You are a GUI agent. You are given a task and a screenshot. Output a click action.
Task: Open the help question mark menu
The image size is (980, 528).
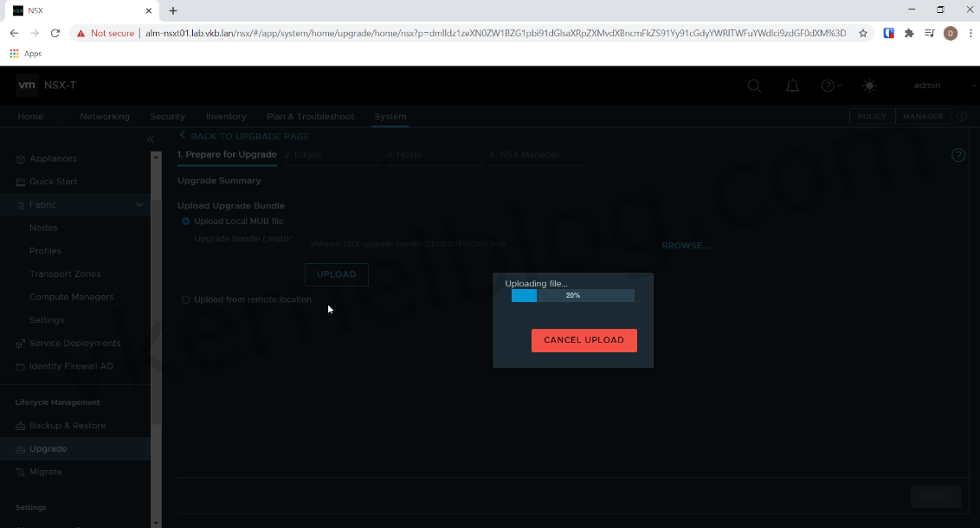click(x=828, y=85)
